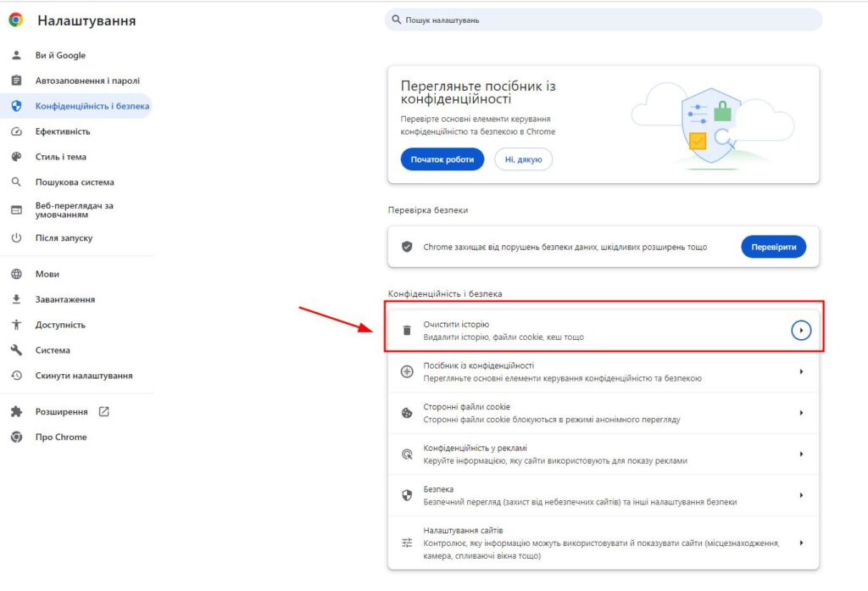The height and width of the screenshot is (591, 868).
Task: Expand Налаштування сайтів row arrow
Action: pos(801,543)
